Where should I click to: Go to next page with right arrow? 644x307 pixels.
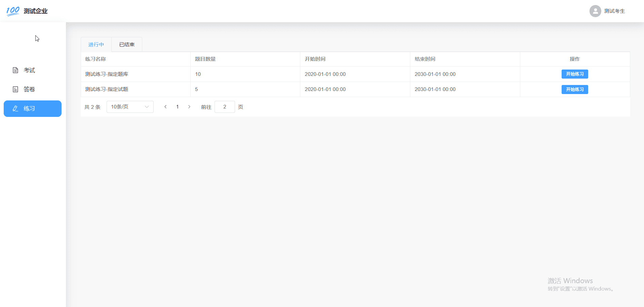coord(189,107)
